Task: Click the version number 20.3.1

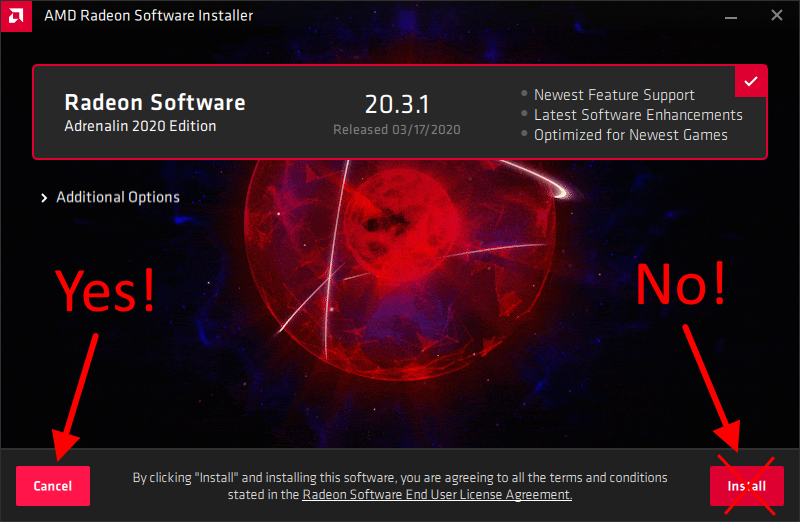Action: coord(397,104)
